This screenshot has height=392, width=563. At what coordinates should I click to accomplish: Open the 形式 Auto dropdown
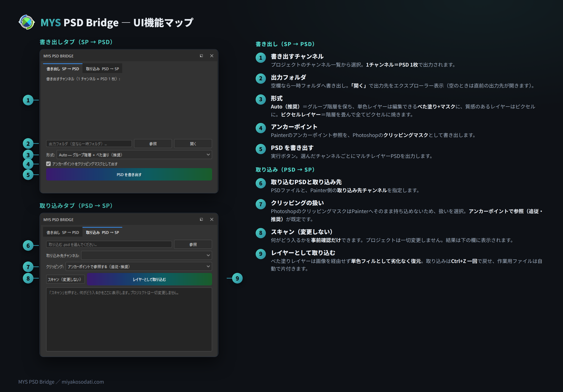click(x=134, y=155)
